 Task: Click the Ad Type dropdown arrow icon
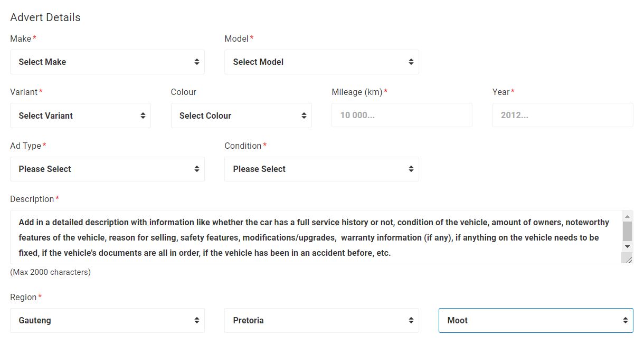(197, 169)
